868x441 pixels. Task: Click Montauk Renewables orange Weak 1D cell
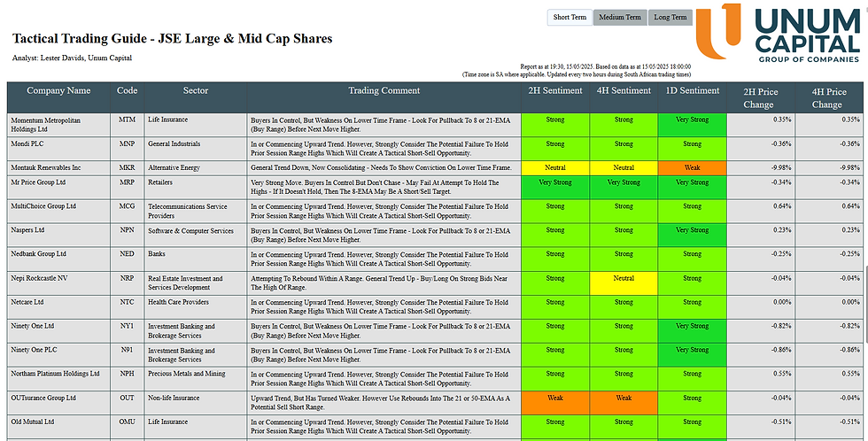point(693,168)
